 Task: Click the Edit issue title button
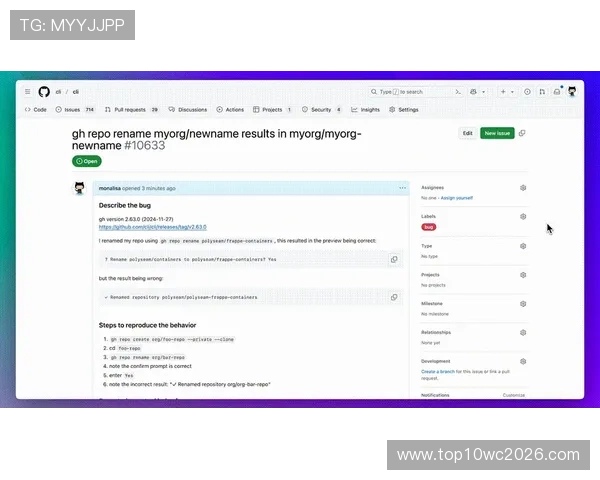[x=468, y=133]
